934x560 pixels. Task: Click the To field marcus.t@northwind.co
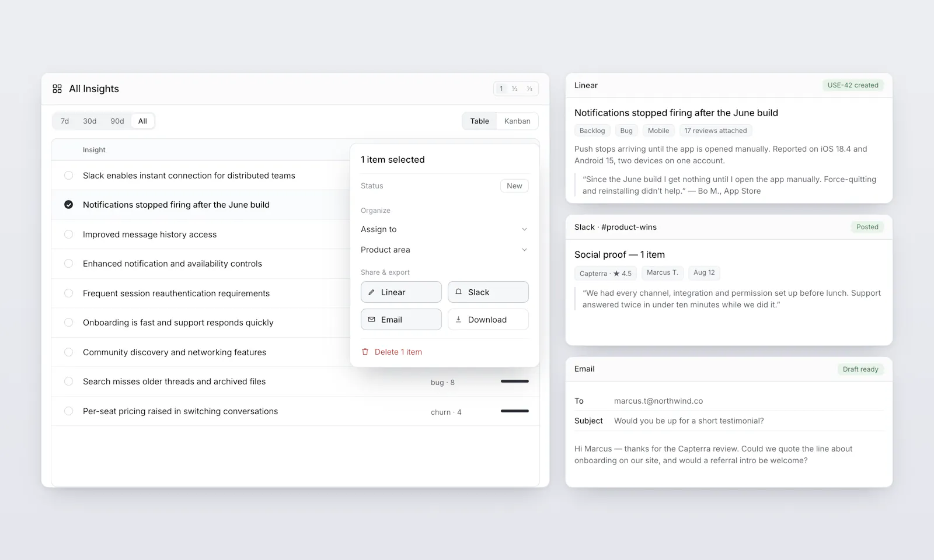click(x=729, y=401)
